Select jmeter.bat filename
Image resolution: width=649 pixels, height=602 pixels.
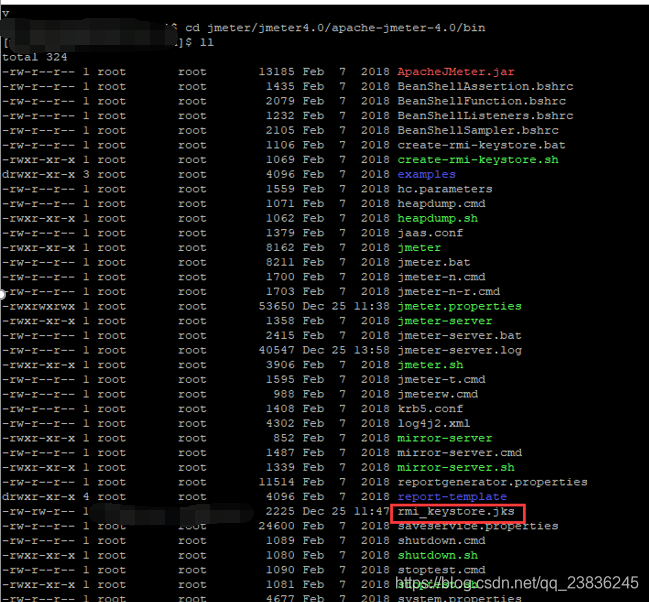coord(434,262)
